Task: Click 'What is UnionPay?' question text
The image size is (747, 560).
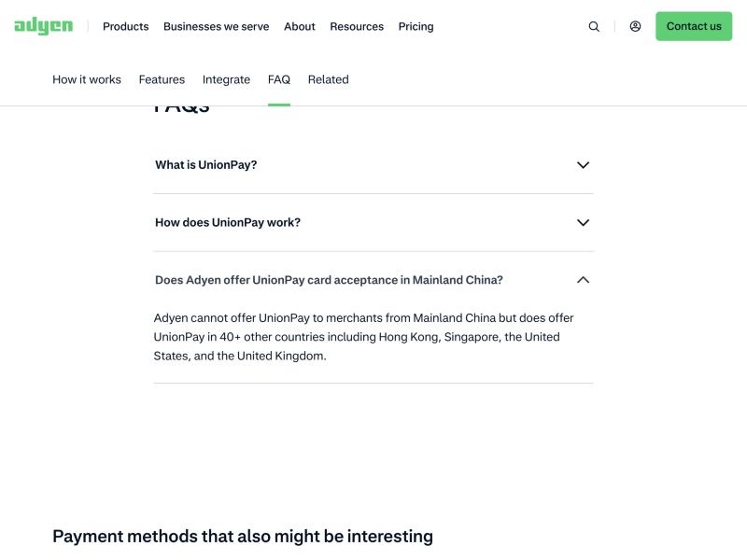Action: pyautogui.click(x=205, y=165)
